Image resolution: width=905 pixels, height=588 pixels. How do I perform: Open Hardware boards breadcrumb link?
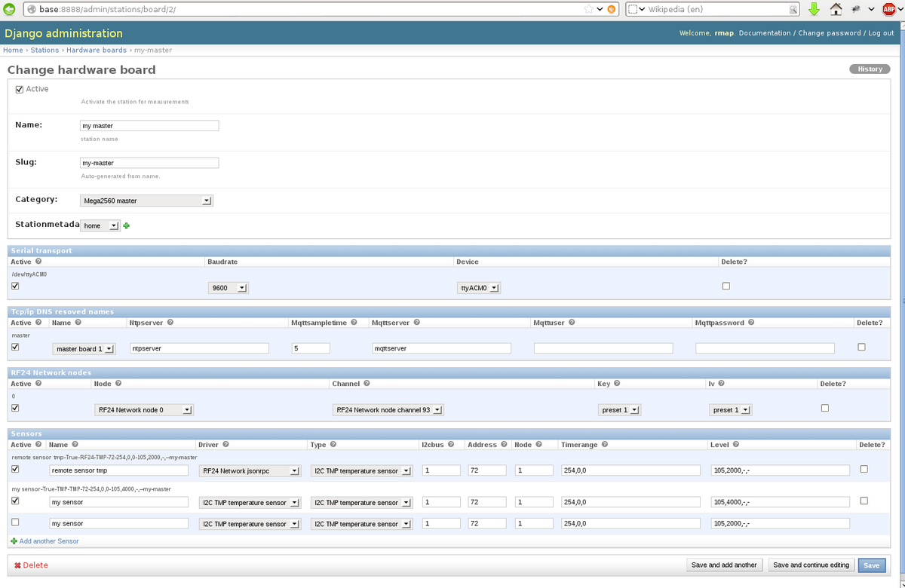click(97, 51)
